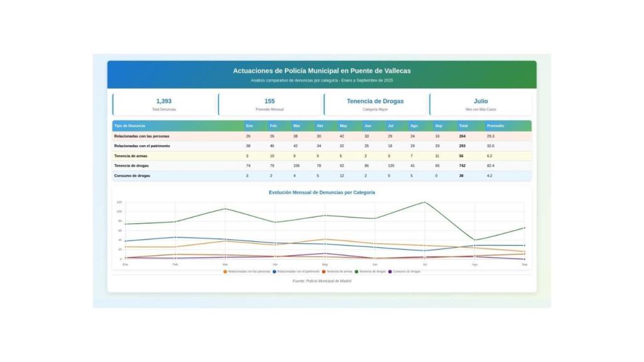This screenshot has width=644, height=362.
Task: Click the July peak point on green line
Action: pos(425,202)
